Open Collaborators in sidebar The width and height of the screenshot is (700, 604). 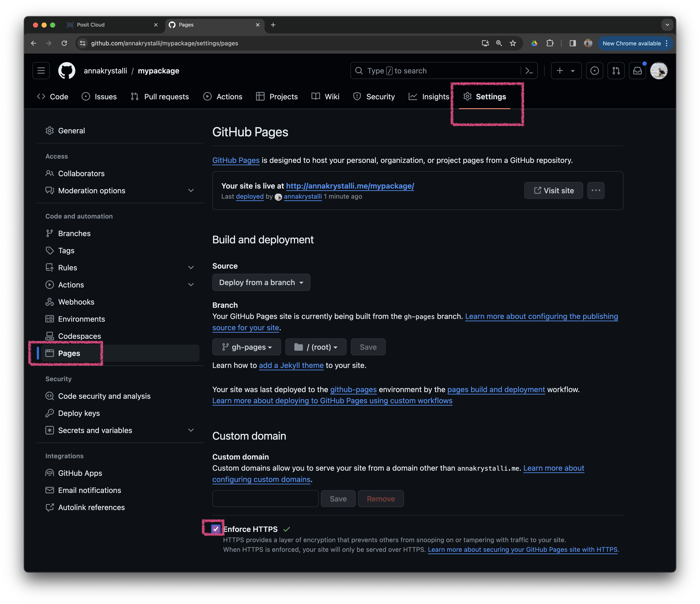75,173
